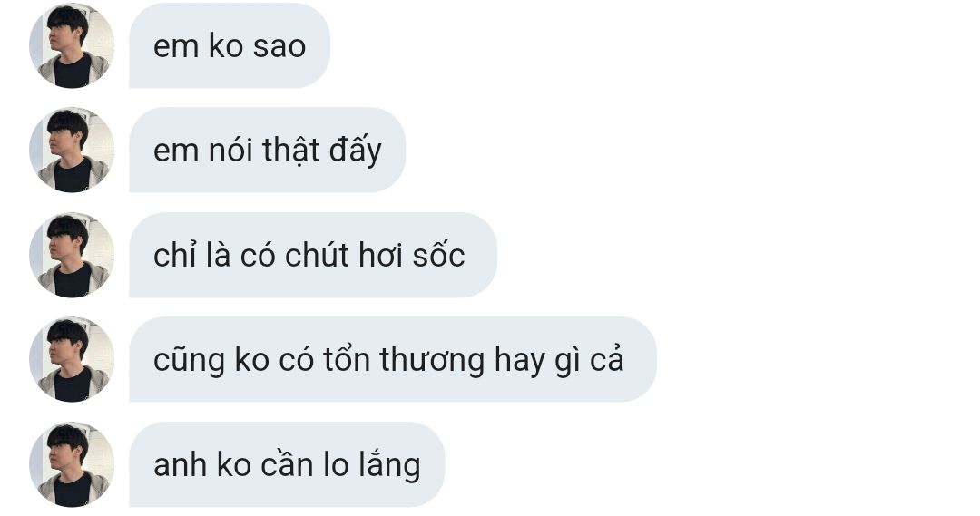The width and height of the screenshot is (980, 516).
Task: Tap the "chỉ là có chút hơi sốc" bubble
Action: pyautogui.click(x=312, y=255)
